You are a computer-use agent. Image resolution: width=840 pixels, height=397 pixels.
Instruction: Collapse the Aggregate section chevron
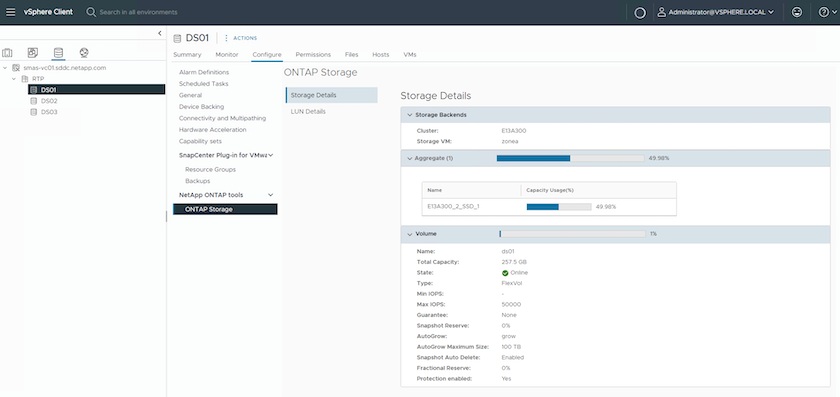tap(410, 159)
